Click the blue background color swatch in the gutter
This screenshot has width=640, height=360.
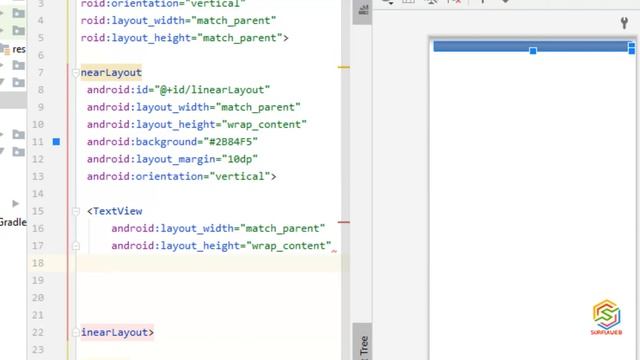(x=56, y=142)
